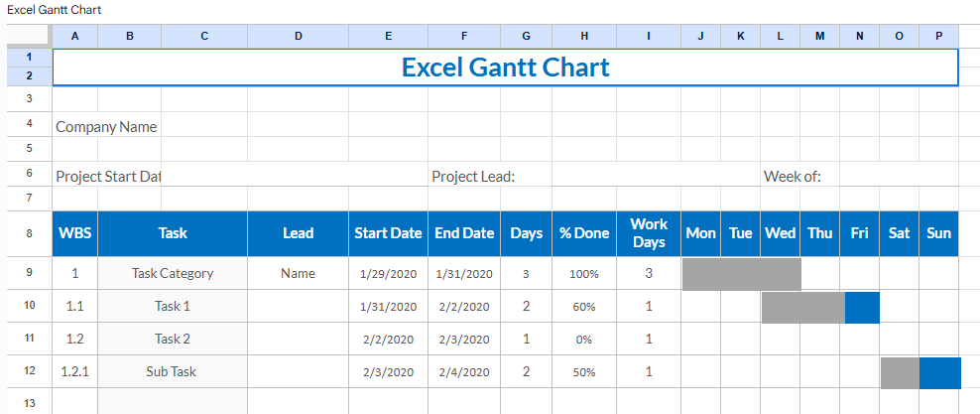980x414 pixels.
Task: Click the Sat day header cell
Action: point(899,233)
